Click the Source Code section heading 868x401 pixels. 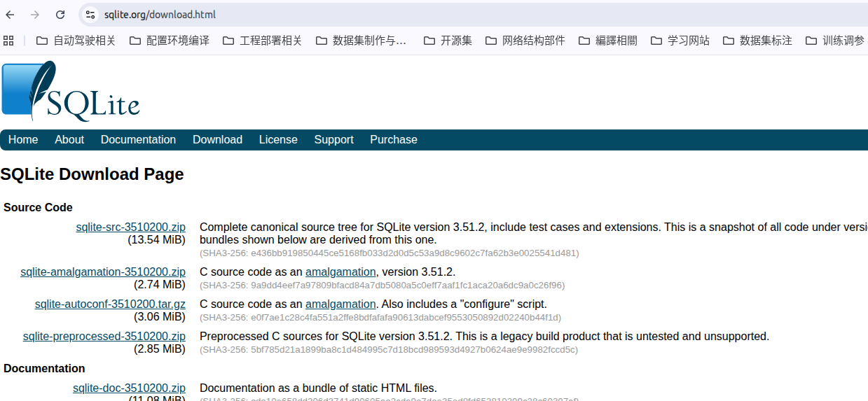38,207
